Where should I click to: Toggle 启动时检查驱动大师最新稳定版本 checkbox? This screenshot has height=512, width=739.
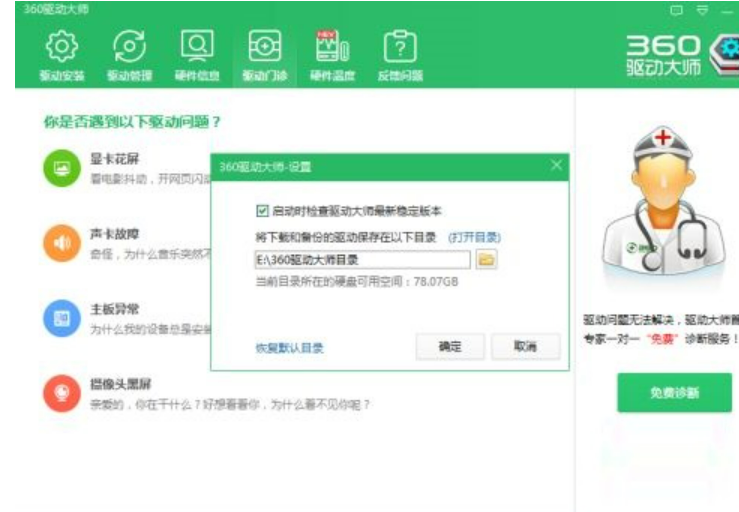(x=262, y=211)
